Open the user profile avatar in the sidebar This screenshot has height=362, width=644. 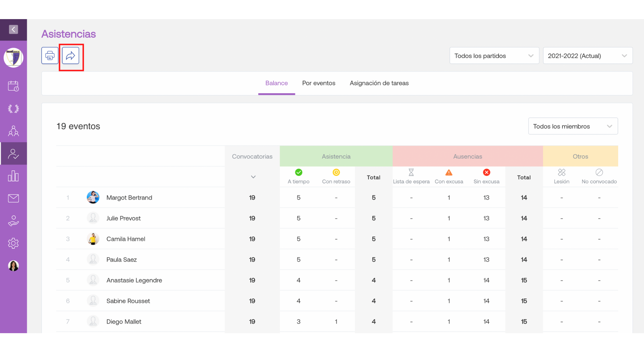click(13, 266)
